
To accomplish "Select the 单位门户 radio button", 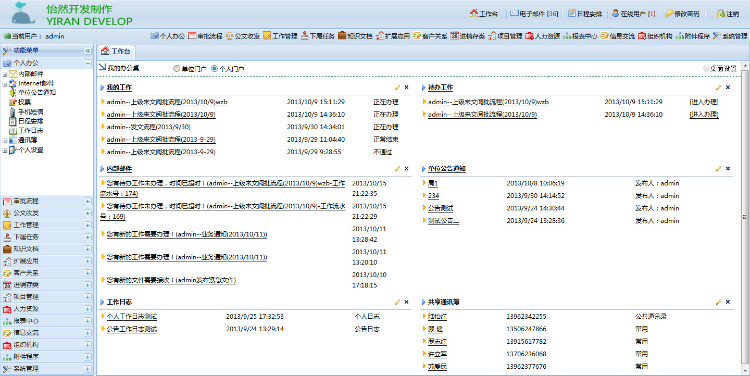I will coord(176,69).
